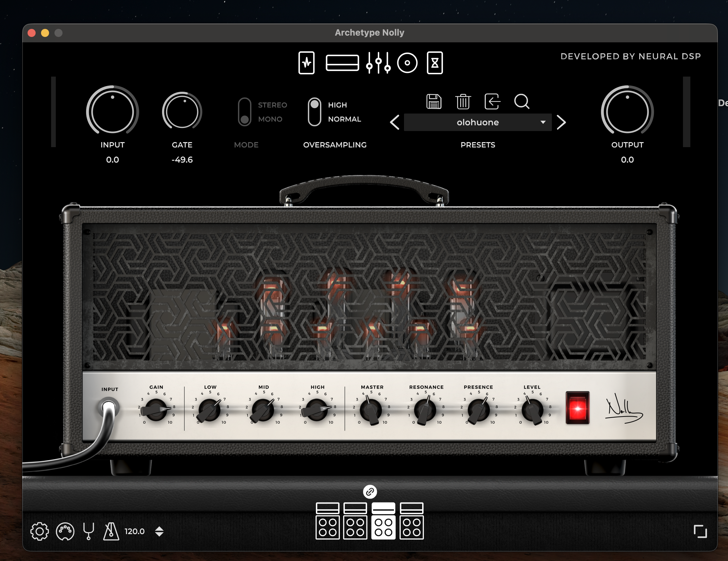The width and height of the screenshot is (728, 561).
Task: Go to the next preset arrow
Action: pyautogui.click(x=561, y=122)
